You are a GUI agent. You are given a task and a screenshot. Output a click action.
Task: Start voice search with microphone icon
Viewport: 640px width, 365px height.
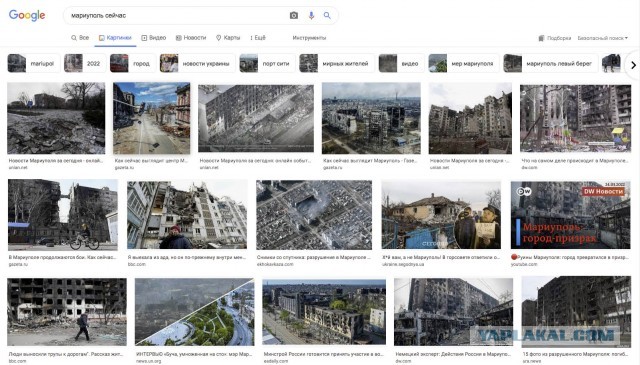coord(311,16)
